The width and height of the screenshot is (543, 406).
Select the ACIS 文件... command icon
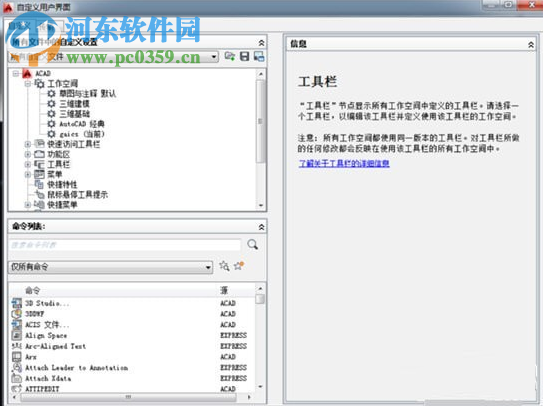tap(16, 325)
